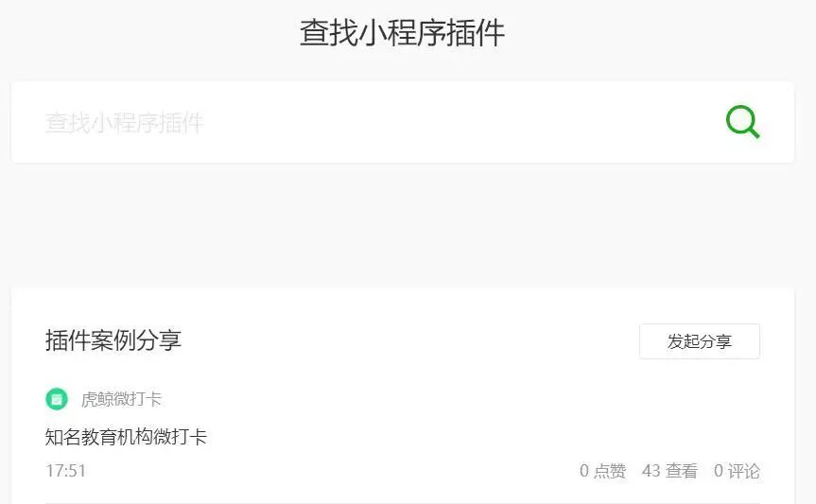The height and width of the screenshot is (504, 816).
Task: Click the gray placeholder text in search box
Action: [x=125, y=123]
